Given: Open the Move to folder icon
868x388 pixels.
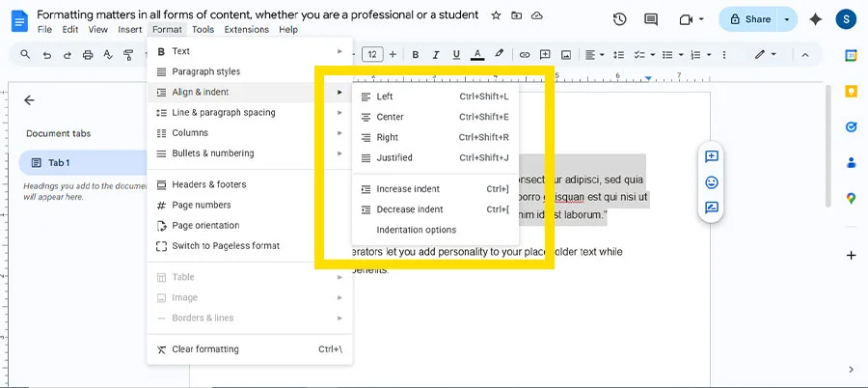Looking at the screenshot, I should tap(517, 15).
